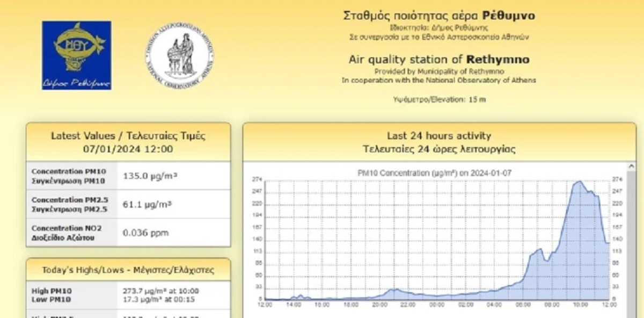Select the 'Air quality station of Rethymno' heading

[438, 59]
